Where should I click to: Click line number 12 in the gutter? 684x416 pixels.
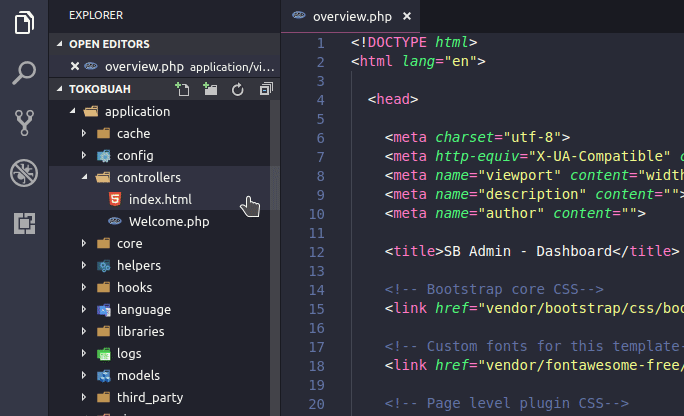[x=318, y=249]
